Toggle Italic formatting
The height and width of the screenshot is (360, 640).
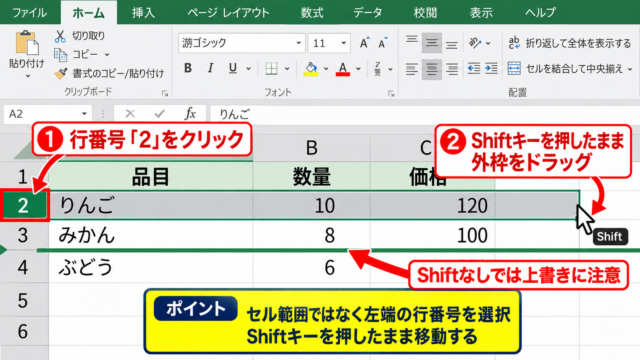point(210,68)
